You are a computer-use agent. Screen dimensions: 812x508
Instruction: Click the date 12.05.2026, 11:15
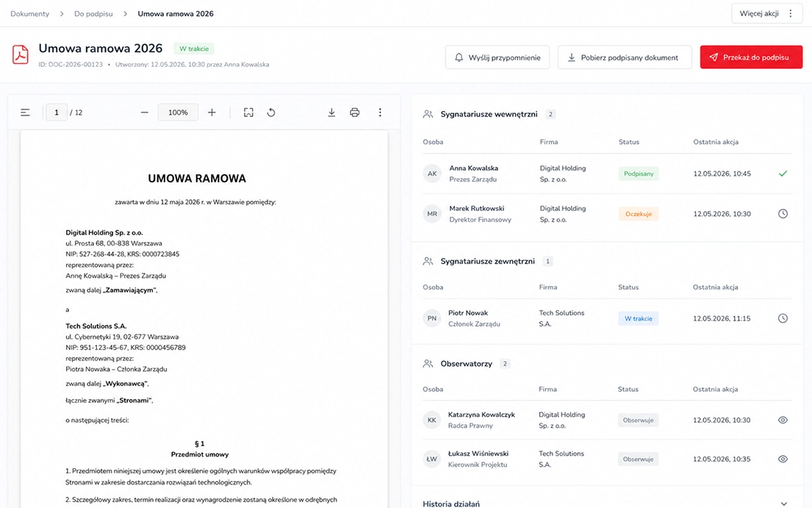pos(722,318)
